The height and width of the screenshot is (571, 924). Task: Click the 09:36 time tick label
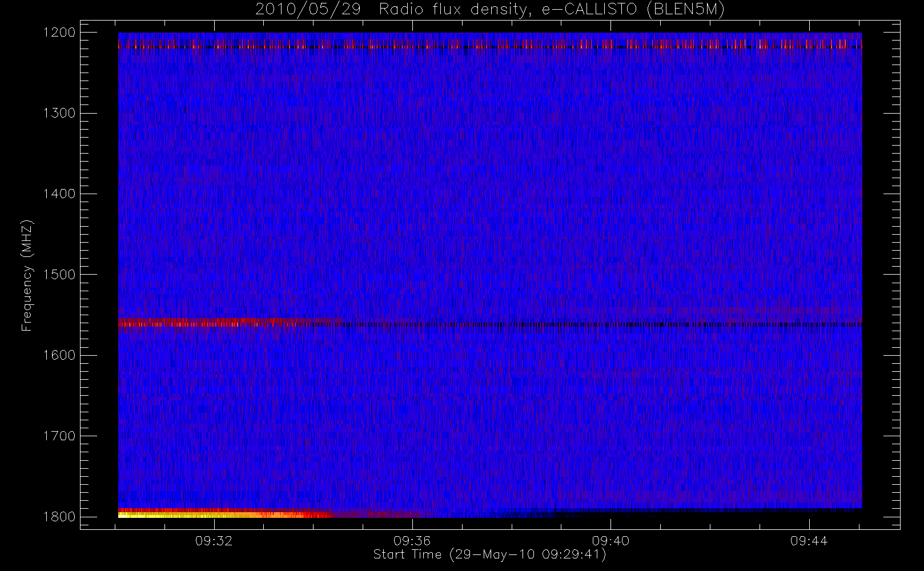point(412,541)
